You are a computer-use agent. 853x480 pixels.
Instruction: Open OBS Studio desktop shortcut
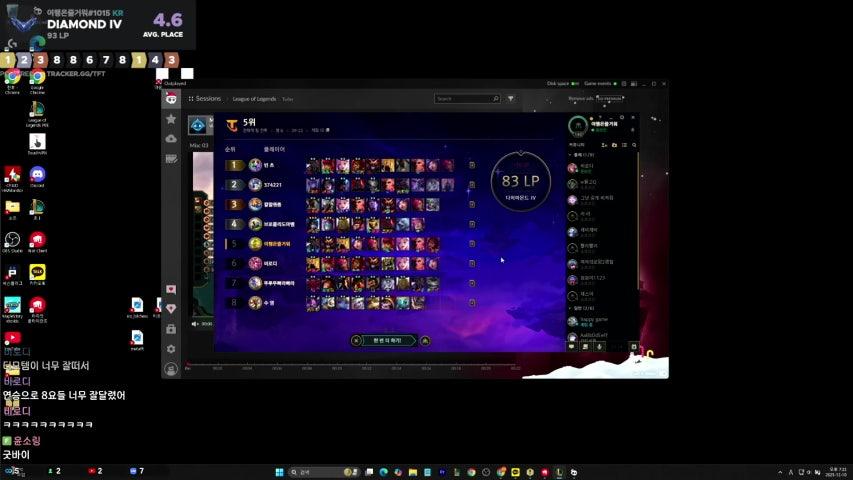point(12,243)
